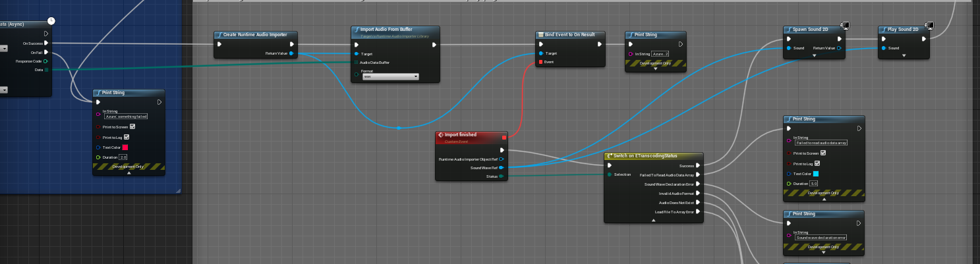Click the red delegate pin on Import finished event
The image size is (980, 264).
coord(504,137)
